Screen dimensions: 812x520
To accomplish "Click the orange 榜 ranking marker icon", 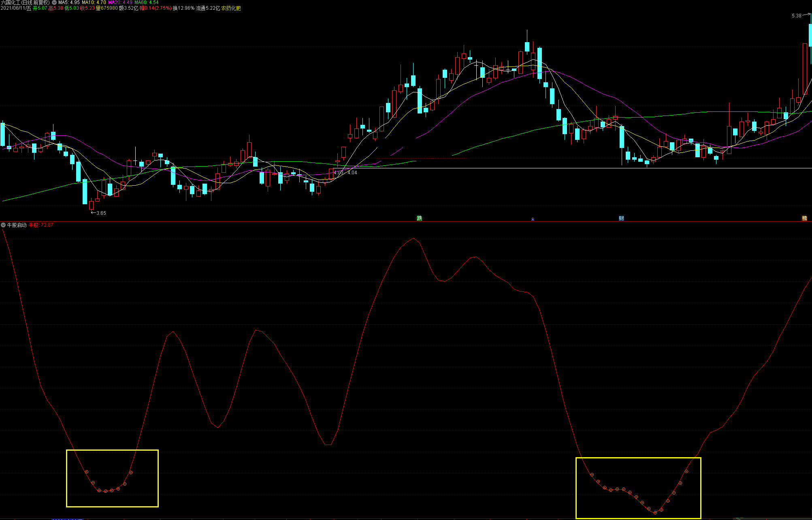I will click(x=805, y=218).
